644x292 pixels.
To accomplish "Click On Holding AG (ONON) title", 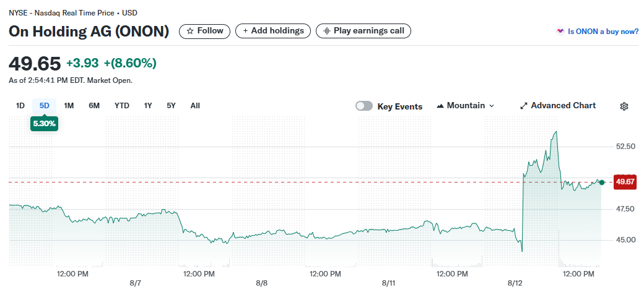I will point(89,31).
